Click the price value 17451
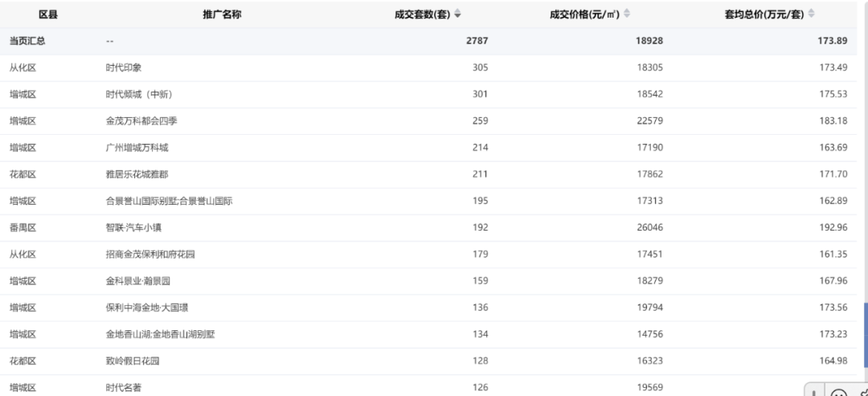The width and height of the screenshot is (868, 396). point(650,255)
